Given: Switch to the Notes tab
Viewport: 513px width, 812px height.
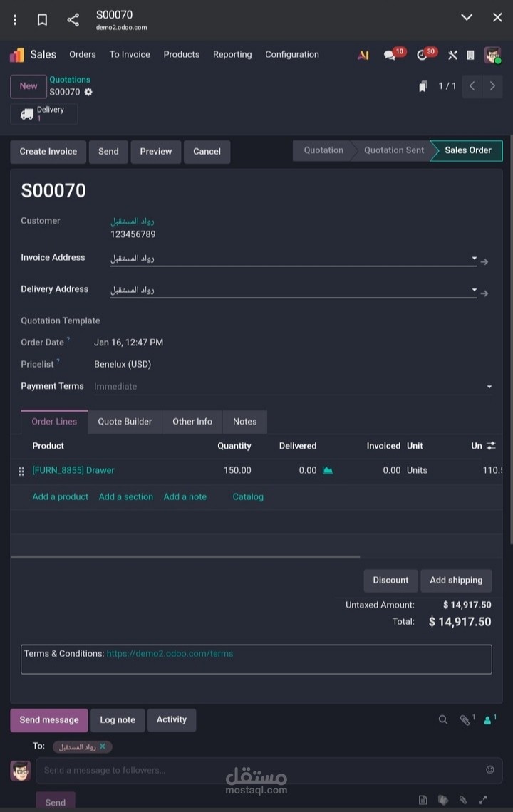Looking at the screenshot, I should pyautogui.click(x=244, y=422).
